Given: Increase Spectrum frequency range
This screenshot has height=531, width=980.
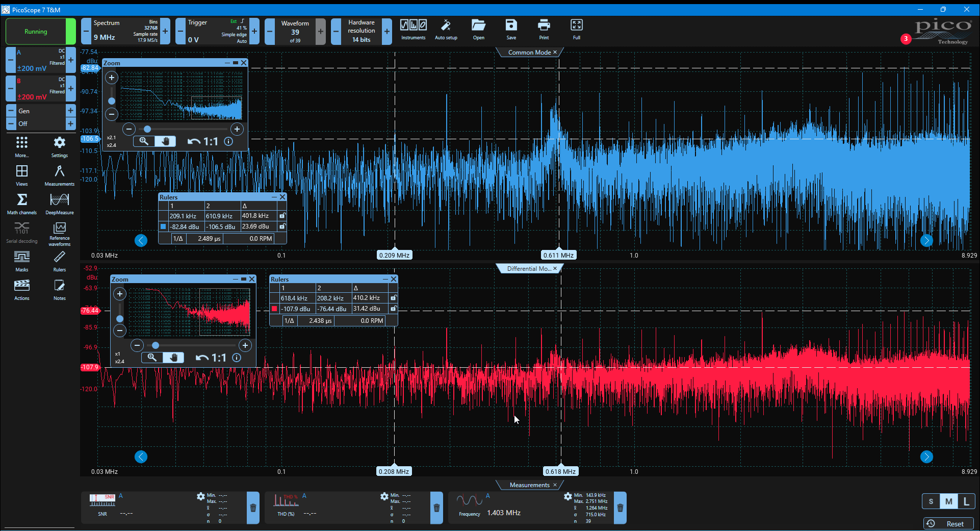Looking at the screenshot, I should [165, 32].
